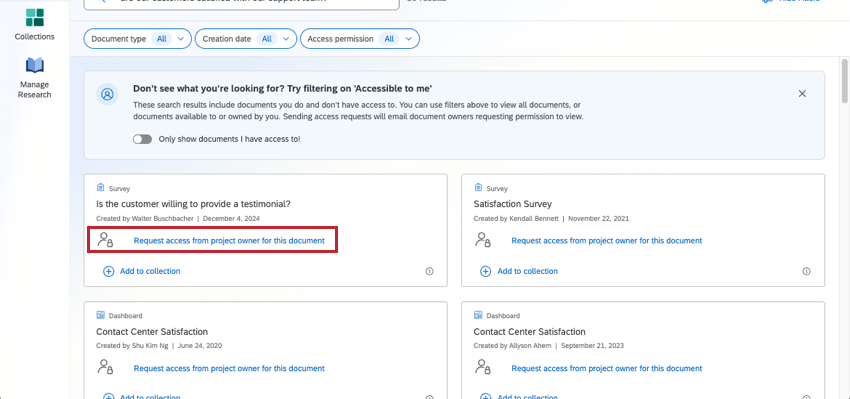Expand the Access permission filter dropdown
This screenshot has width=850, height=399.
(359, 39)
